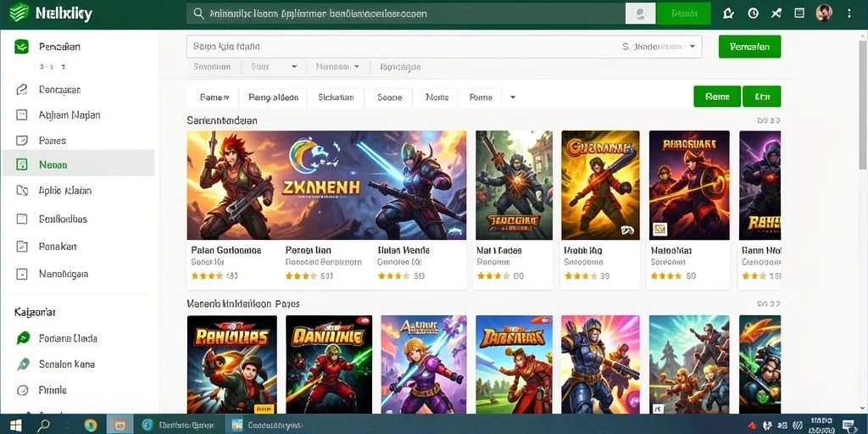This screenshot has width=868, height=434.
Task: Switch to the Pamg alidon tab
Action: 274,97
